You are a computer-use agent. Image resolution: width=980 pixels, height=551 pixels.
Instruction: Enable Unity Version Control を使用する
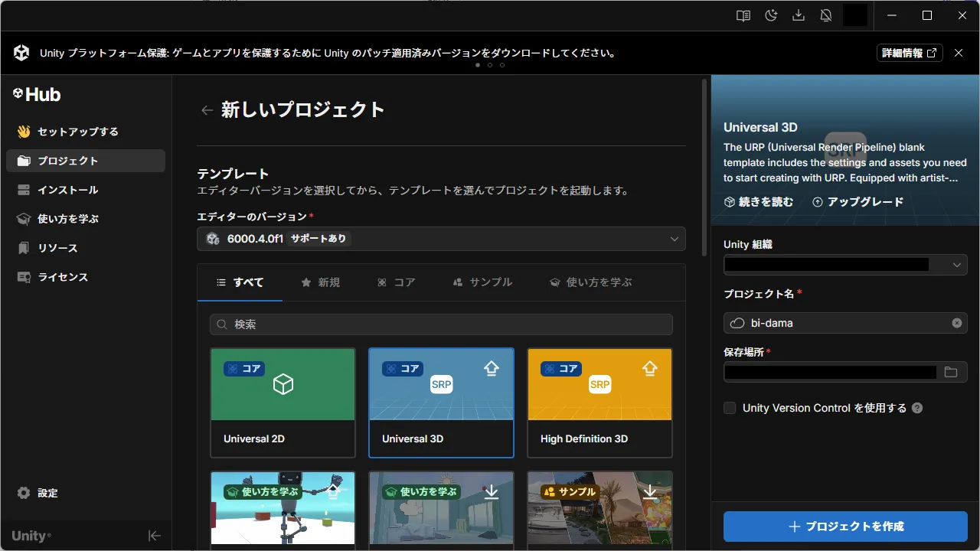point(729,408)
